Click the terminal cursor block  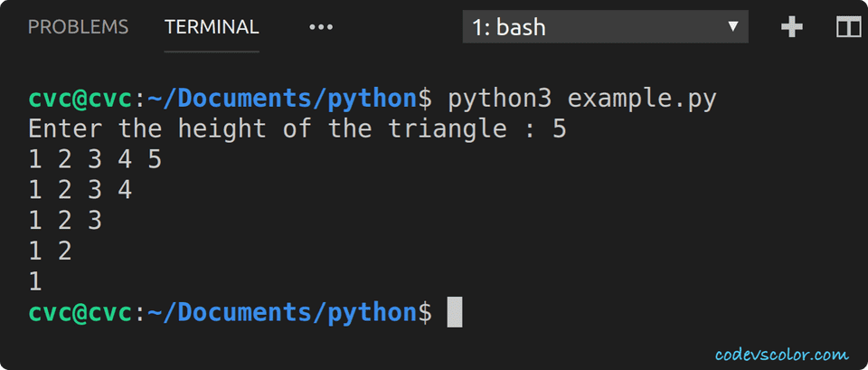pos(455,312)
